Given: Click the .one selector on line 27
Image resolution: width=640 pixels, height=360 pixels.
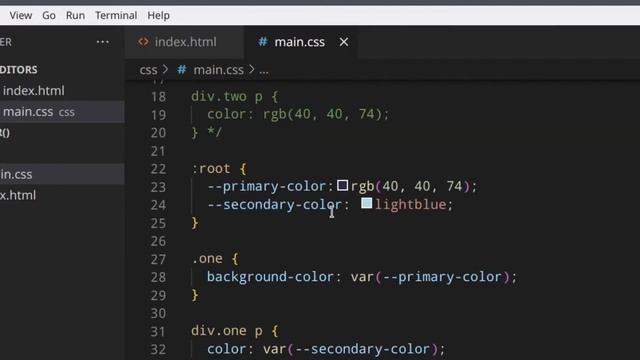Looking at the screenshot, I should (x=207, y=259).
